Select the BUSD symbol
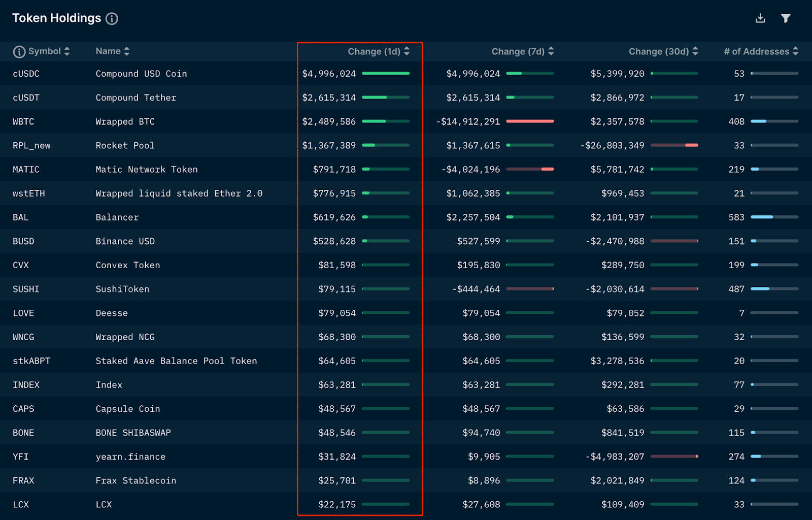Screen dimensions: 812x520 (x=23, y=241)
